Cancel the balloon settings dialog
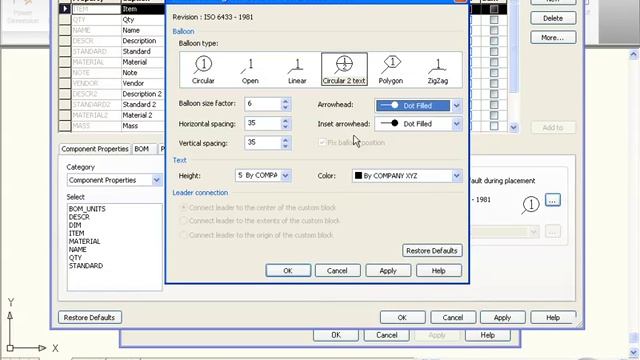640x360 pixels. coord(337,271)
